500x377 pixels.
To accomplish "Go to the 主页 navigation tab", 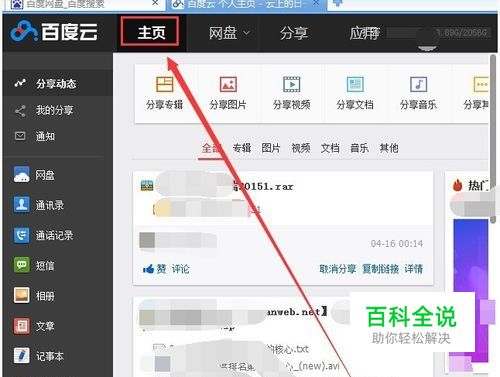I will 151,32.
